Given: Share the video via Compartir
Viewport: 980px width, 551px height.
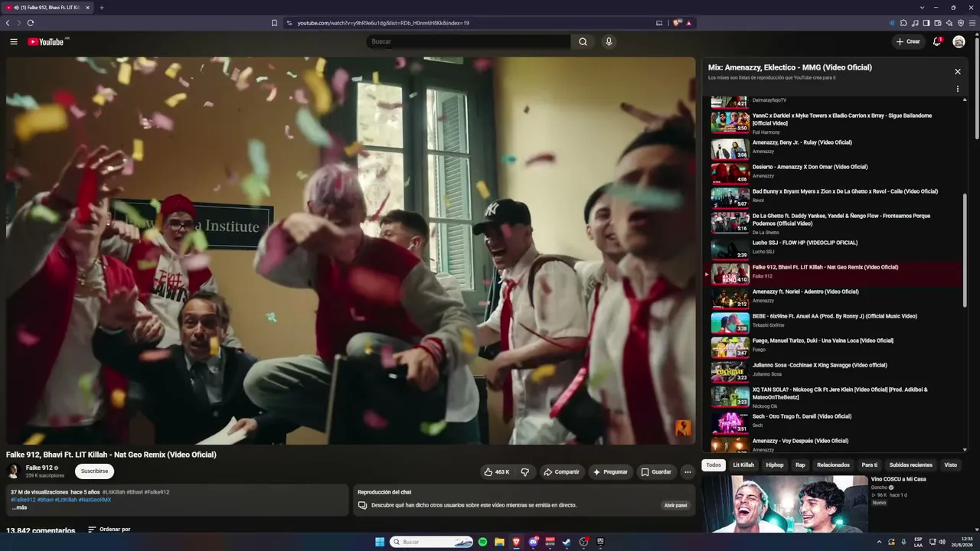Looking at the screenshot, I should click(x=561, y=472).
